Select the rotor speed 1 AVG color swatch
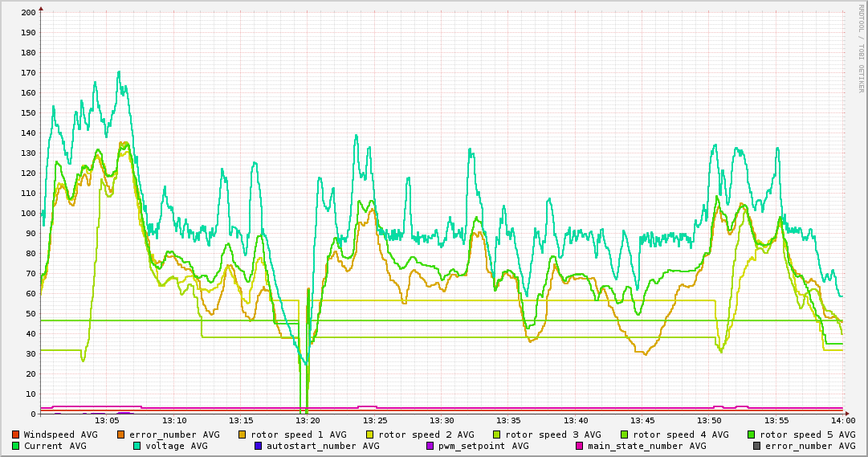The height and width of the screenshot is (457, 868). (242, 435)
